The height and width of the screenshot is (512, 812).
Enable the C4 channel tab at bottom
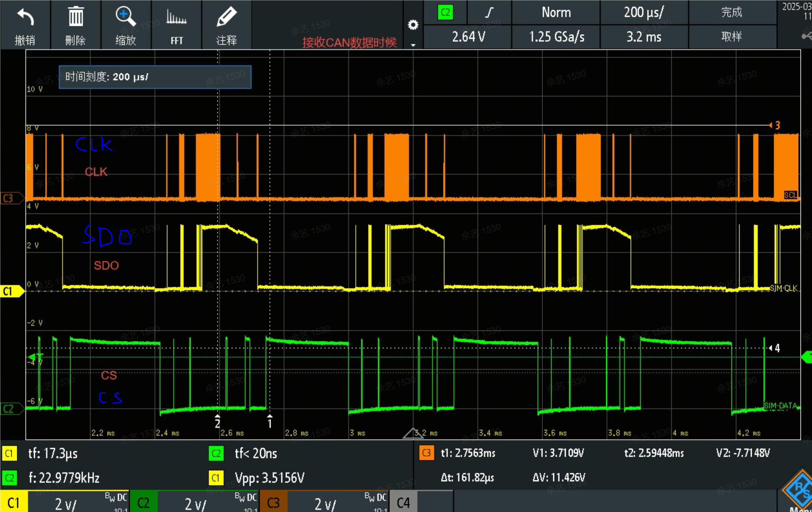coord(403,502)
